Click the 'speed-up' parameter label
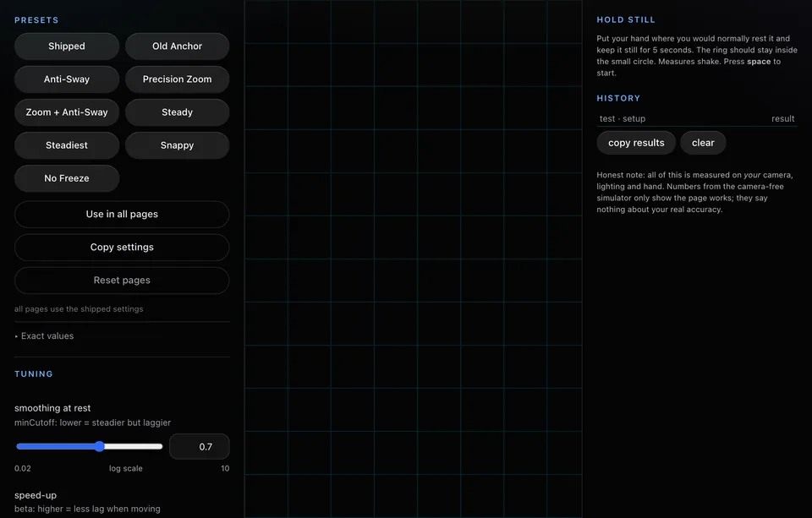The image size is (812, 518). (x=36, y=495)
